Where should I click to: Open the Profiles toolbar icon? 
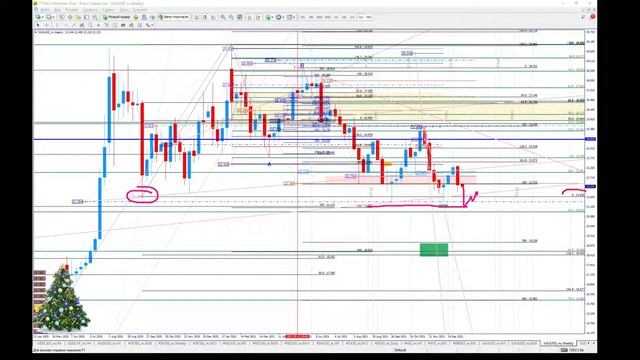(49, 17)
